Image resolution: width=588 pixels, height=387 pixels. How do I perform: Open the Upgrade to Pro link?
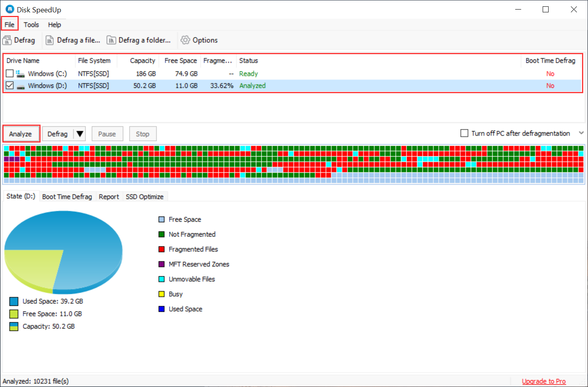(544, 381)
